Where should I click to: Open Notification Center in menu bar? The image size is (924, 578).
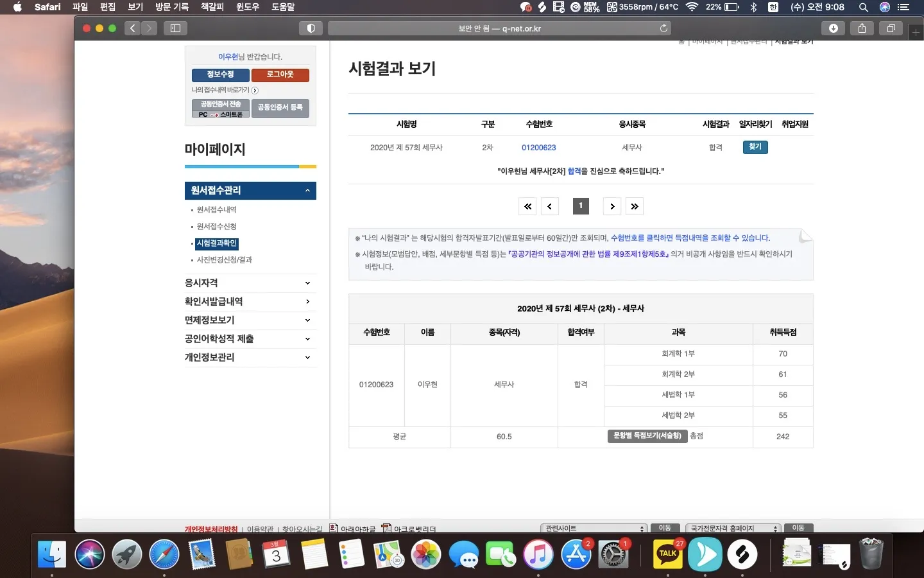903,7
